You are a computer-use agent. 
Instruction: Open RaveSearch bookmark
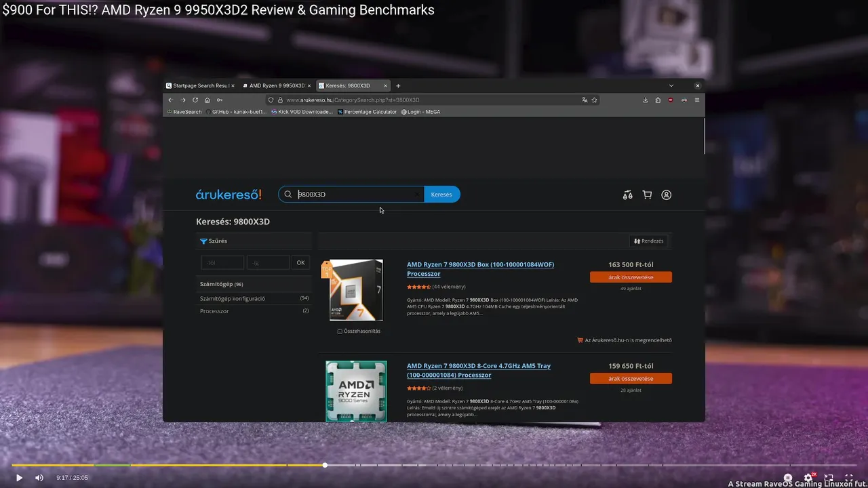[184, 112]
